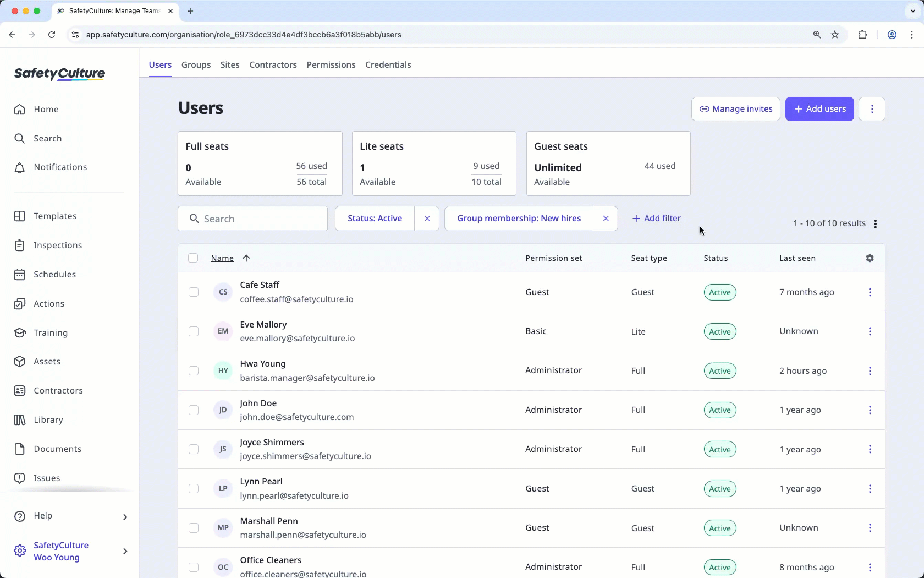Go to Inspections in sidebar

[48, 246]
